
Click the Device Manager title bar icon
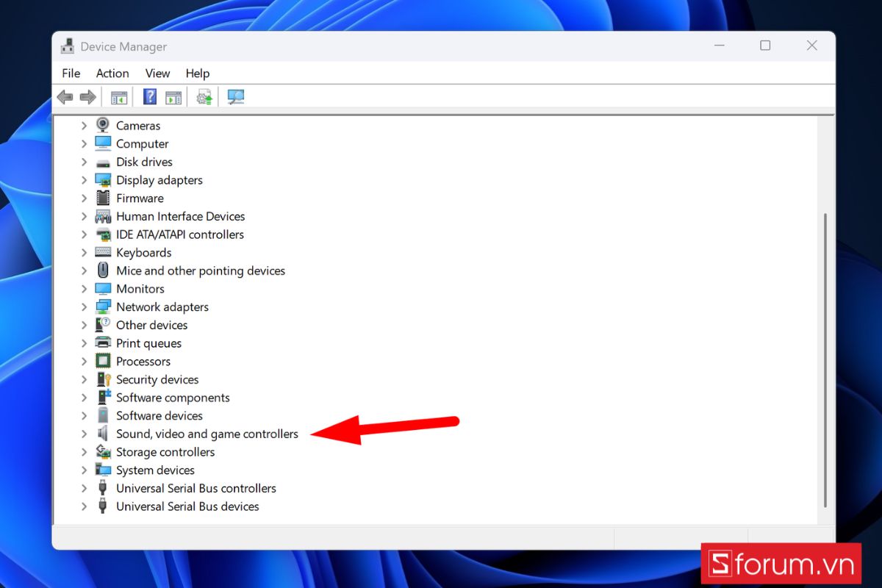click(67, 46)
